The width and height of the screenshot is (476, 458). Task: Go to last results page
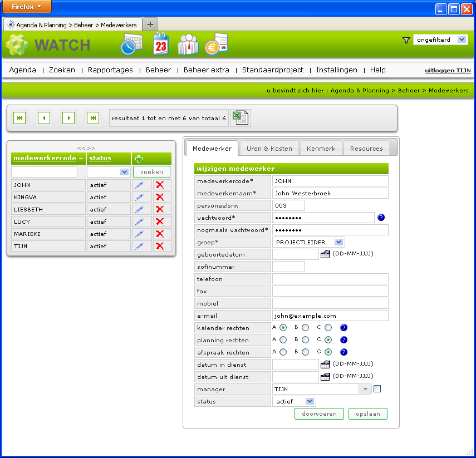click(x=93, y=118)
